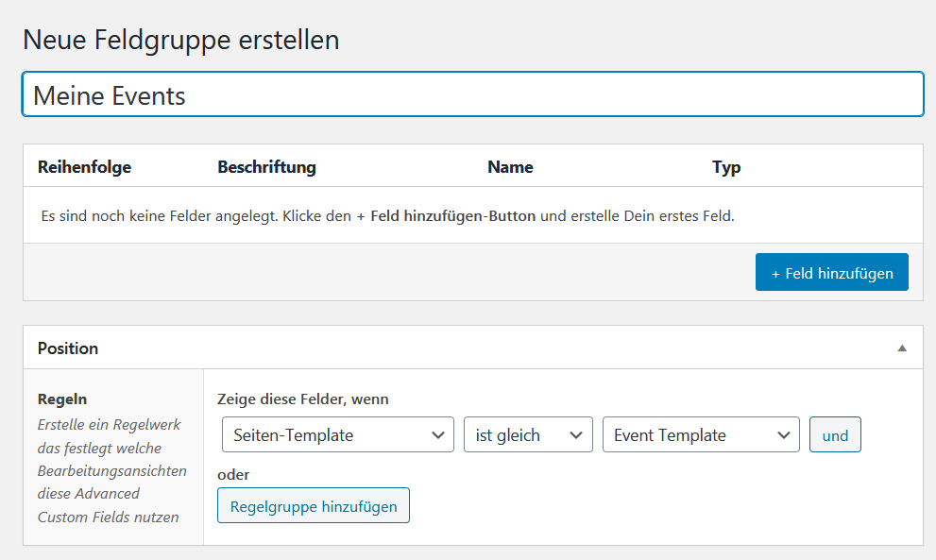
Task: Click the Reihenfolge column header
Action: click(84, 166)
